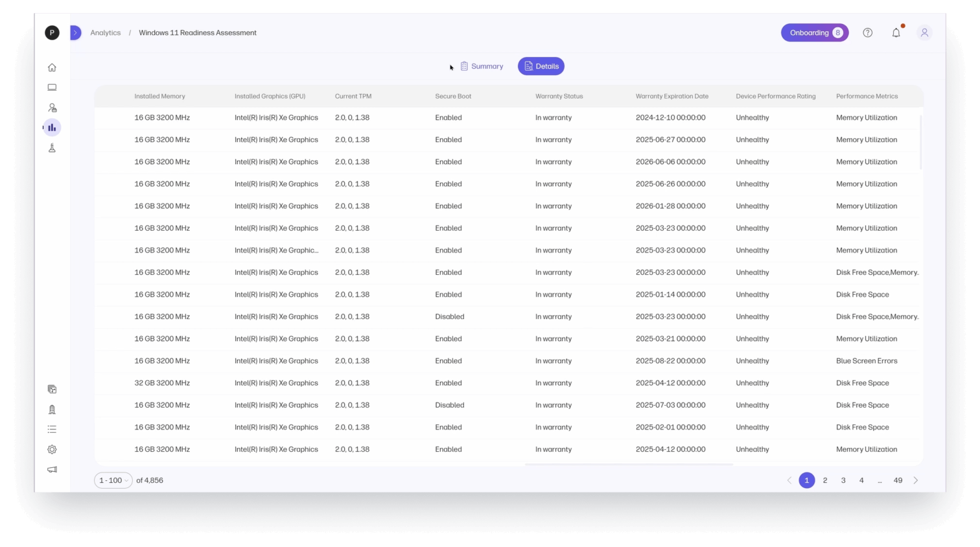Go to next page arrow
Viewport: 980px width, 547px height.
pos(916,480)
